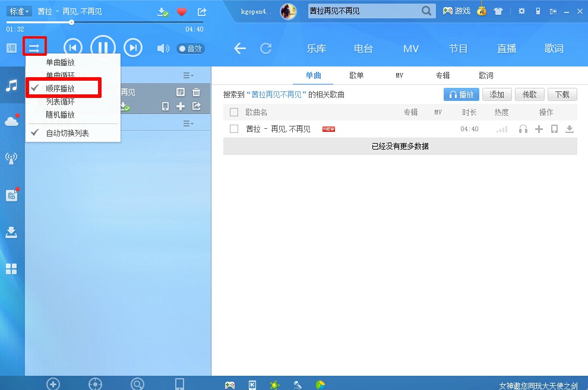The image size is (588, 390).
Task: Click the 荐 recommend icon on playlist song
Action: coord(181,92)
